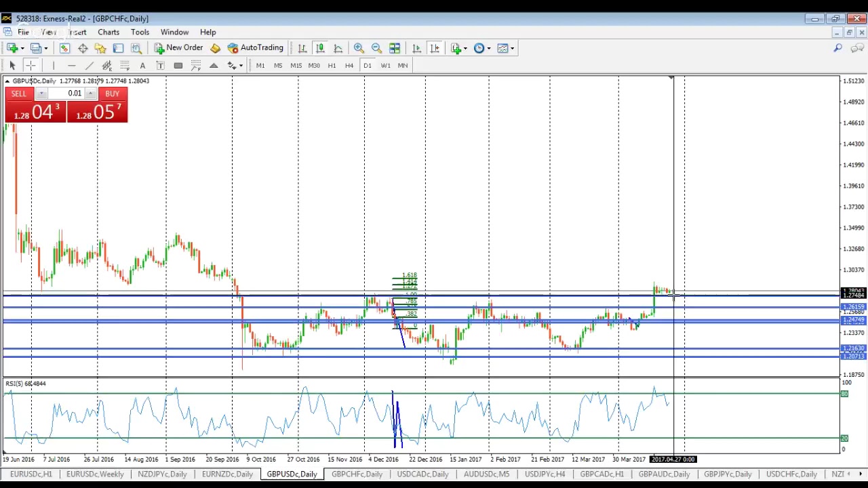Open the Profiles icon
Image resolution: width=868 pixels, height=488 pixels.
point(35,48)
